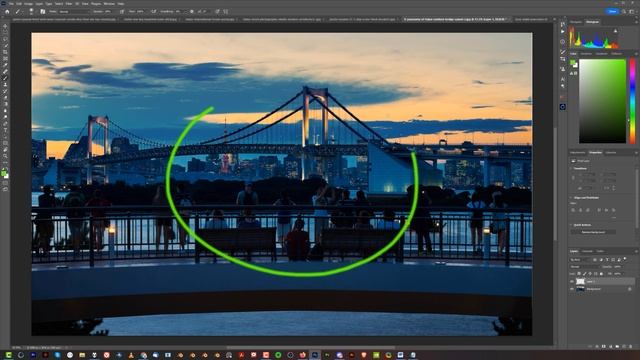Toggle pressure for size button
The height and width of the screenshot is (360, 640).
pyautogui.click(x=217, y=11)
